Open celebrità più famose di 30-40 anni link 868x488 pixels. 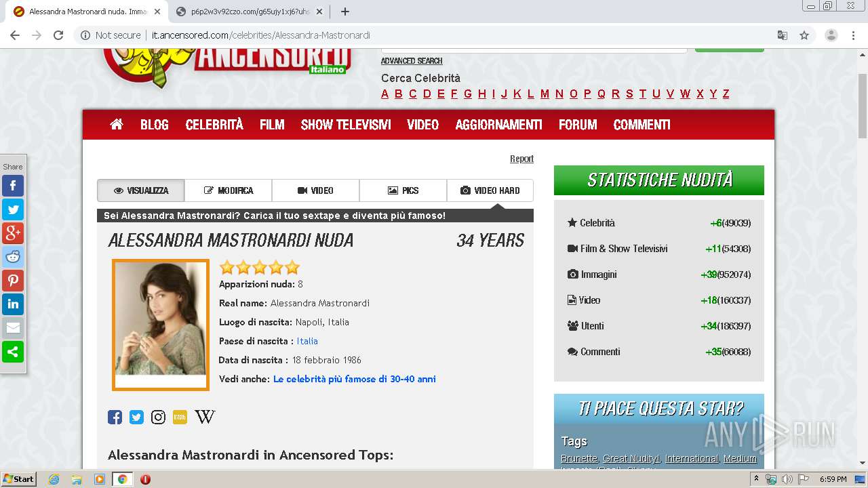[355, 379]
